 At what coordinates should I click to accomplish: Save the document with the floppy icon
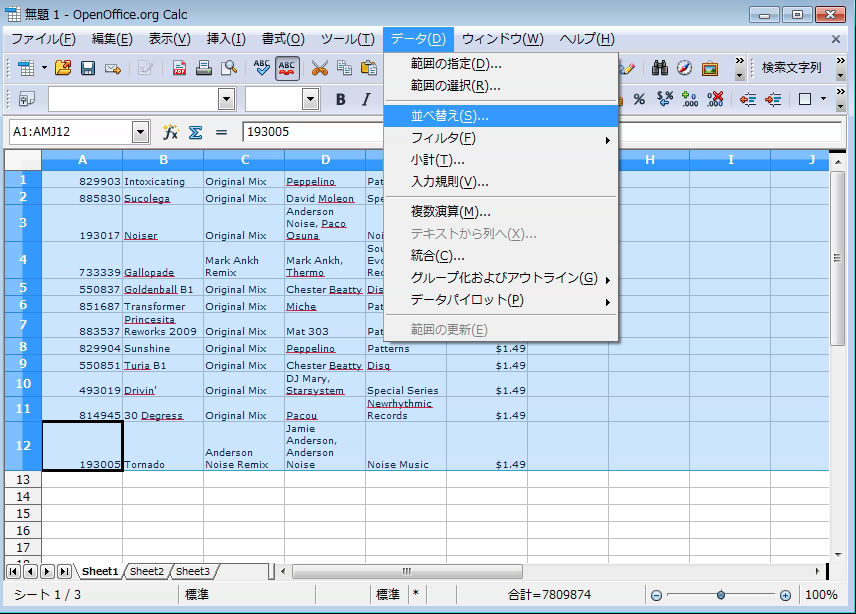pyautogui.click(x=88, y=68)
